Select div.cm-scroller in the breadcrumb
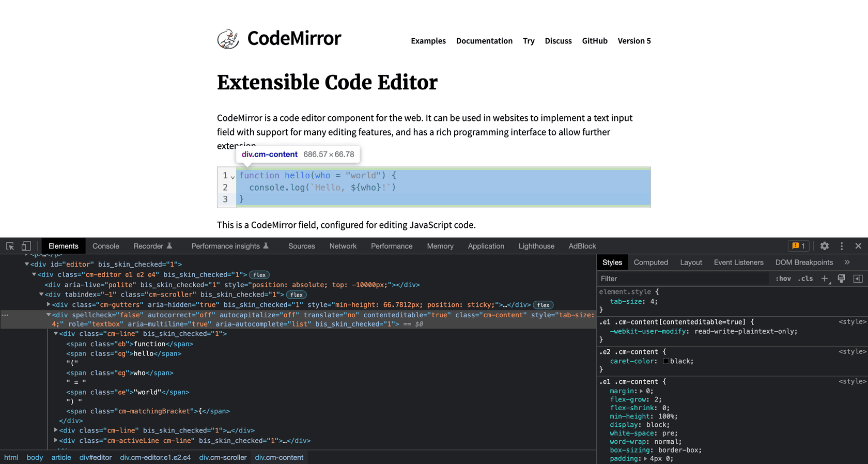Image resolution: width=868 pixels, height=464 pixels. [223, 457]
